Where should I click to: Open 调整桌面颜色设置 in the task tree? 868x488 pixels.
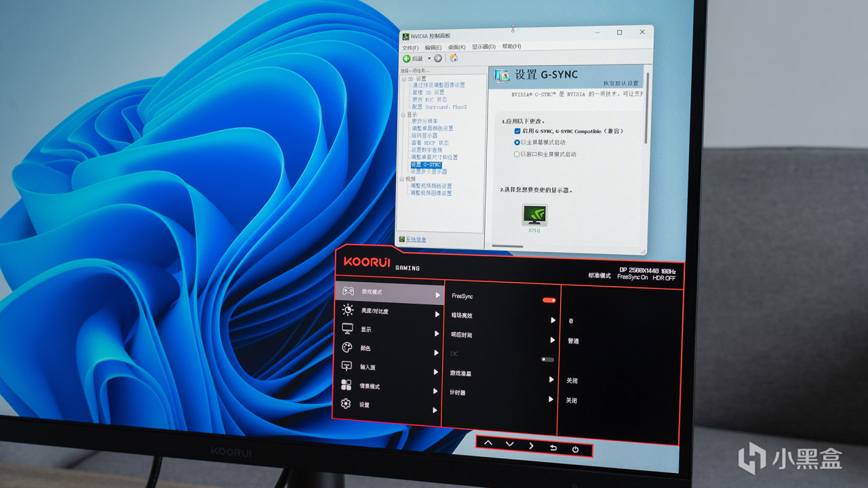(x=432, y=129)
